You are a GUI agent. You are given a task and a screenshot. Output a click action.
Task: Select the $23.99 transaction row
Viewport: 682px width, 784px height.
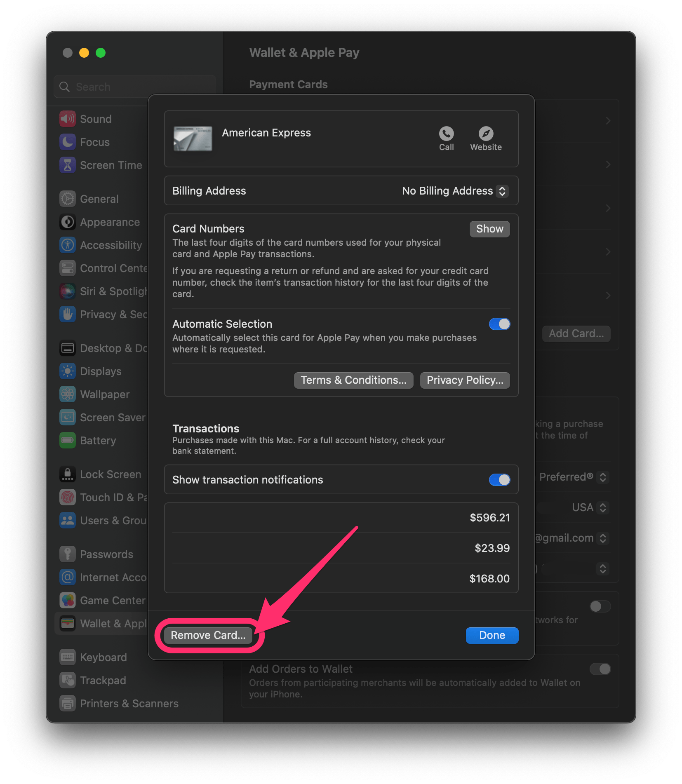(341, 548)
